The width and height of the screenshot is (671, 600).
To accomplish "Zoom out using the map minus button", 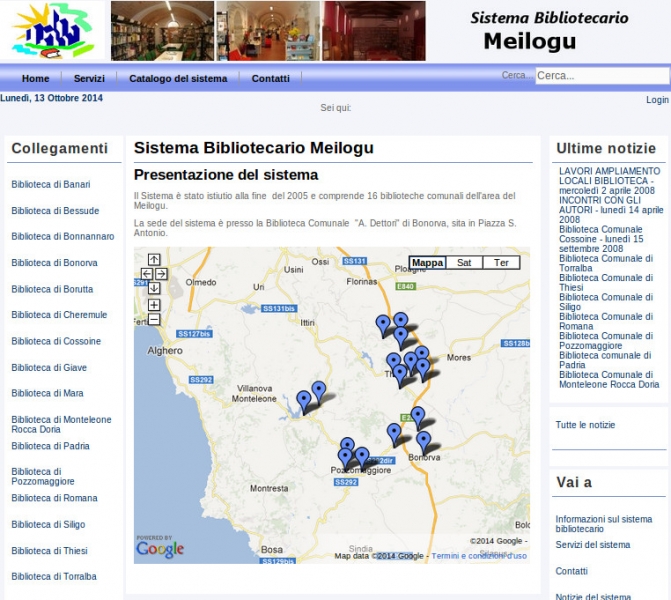I will 154,320.
